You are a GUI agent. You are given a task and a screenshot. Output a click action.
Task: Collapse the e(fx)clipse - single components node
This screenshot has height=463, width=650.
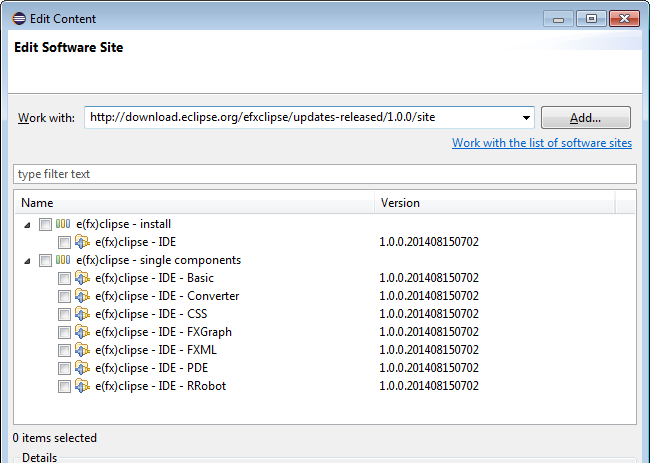27,261
